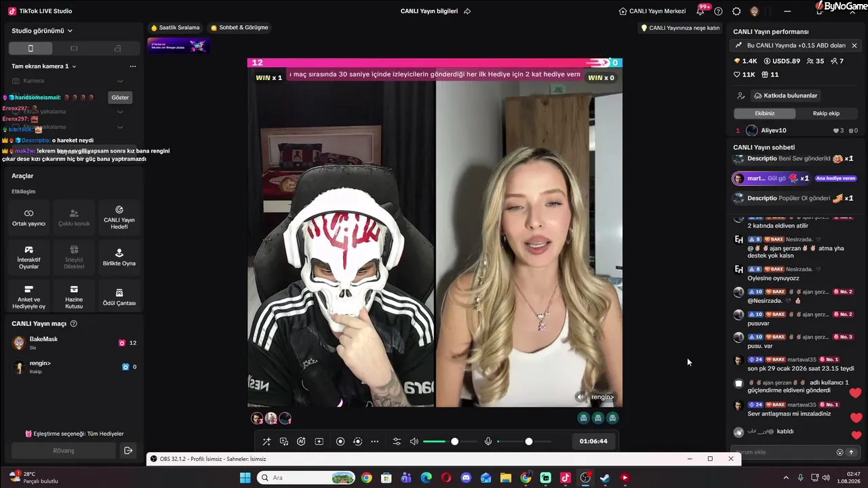Open Birlikte Oyna tool
Image resolution: width=868 pixels, height=488 pixels.
119,257
